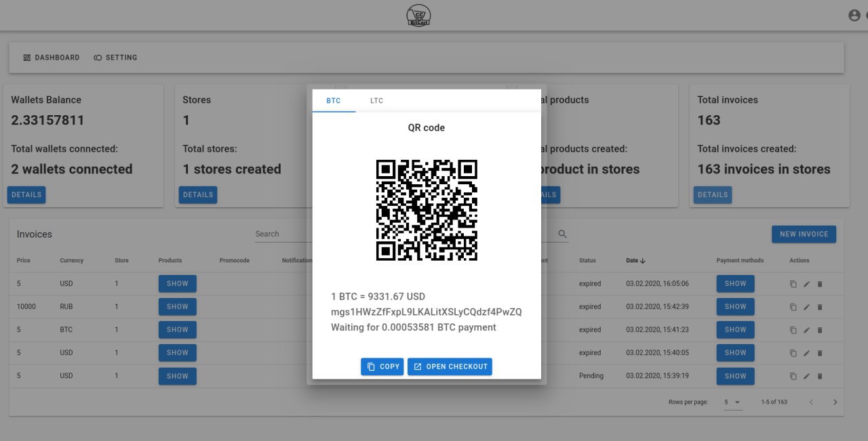Show products for the RUB invoice
The image size is (868, 441).
[x=178, y=306]
